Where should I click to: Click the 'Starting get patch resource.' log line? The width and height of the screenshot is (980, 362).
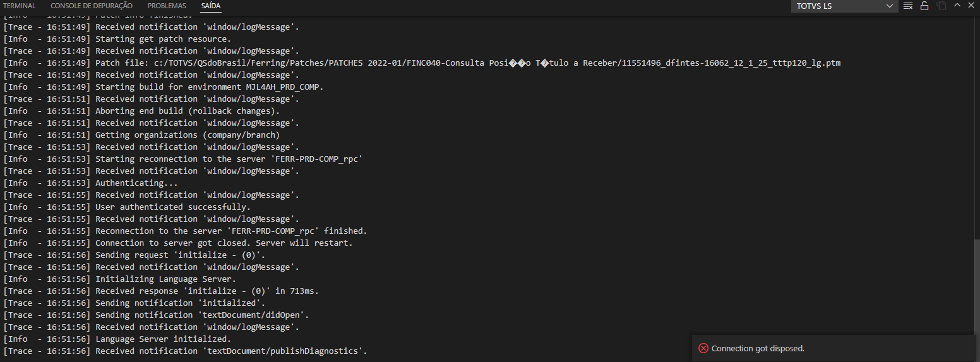point(117,39)
